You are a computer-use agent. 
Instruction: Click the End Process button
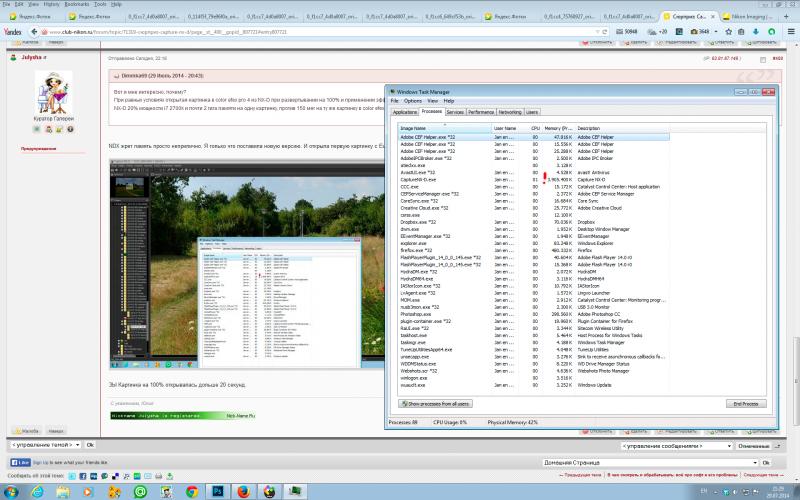click(746, 404)
